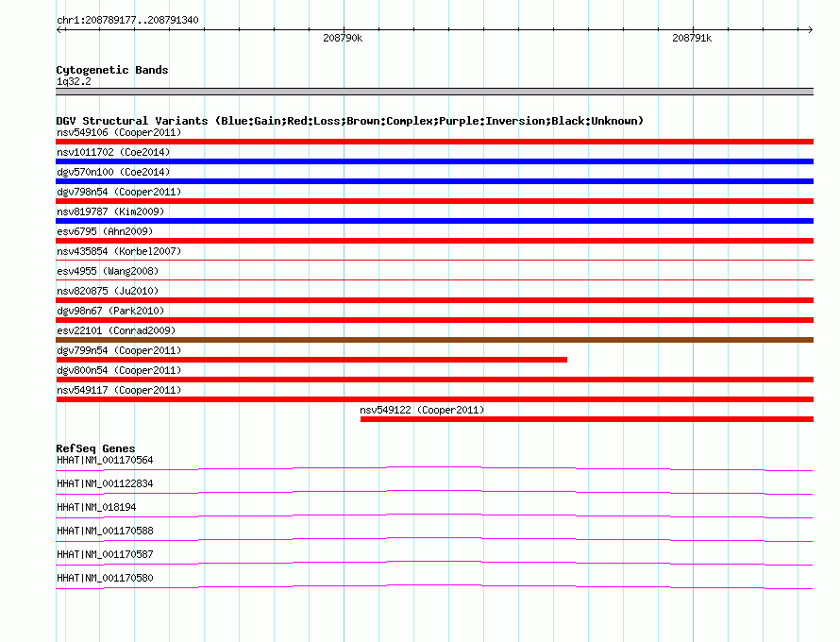Click the blue gain bar under nsv1011702
The width and height of the screenshot is (840, 642).
point(434,161)
